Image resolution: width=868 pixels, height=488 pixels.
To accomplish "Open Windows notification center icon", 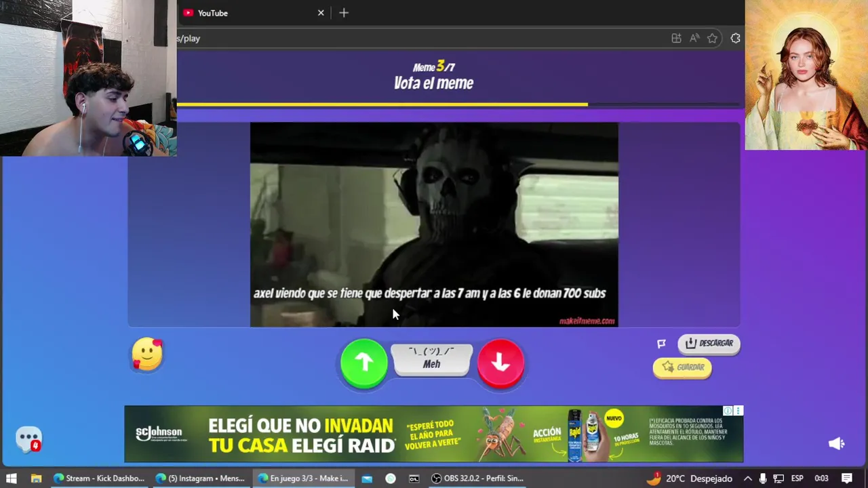I will tap(846, 478).
